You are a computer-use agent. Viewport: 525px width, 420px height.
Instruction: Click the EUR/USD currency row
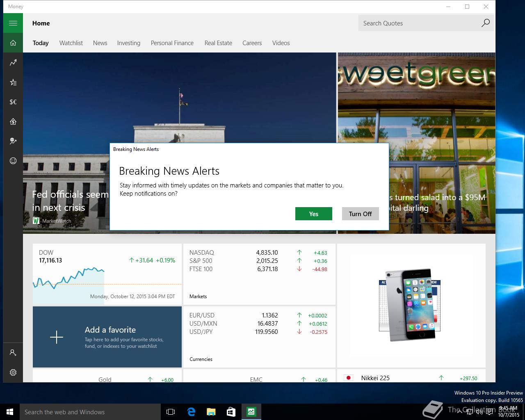coord(258,315)
